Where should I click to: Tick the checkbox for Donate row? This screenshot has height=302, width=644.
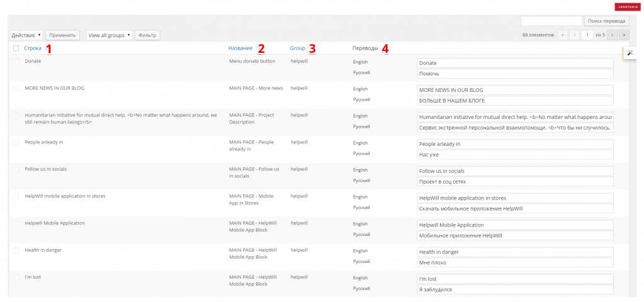[x=16, y=62]
